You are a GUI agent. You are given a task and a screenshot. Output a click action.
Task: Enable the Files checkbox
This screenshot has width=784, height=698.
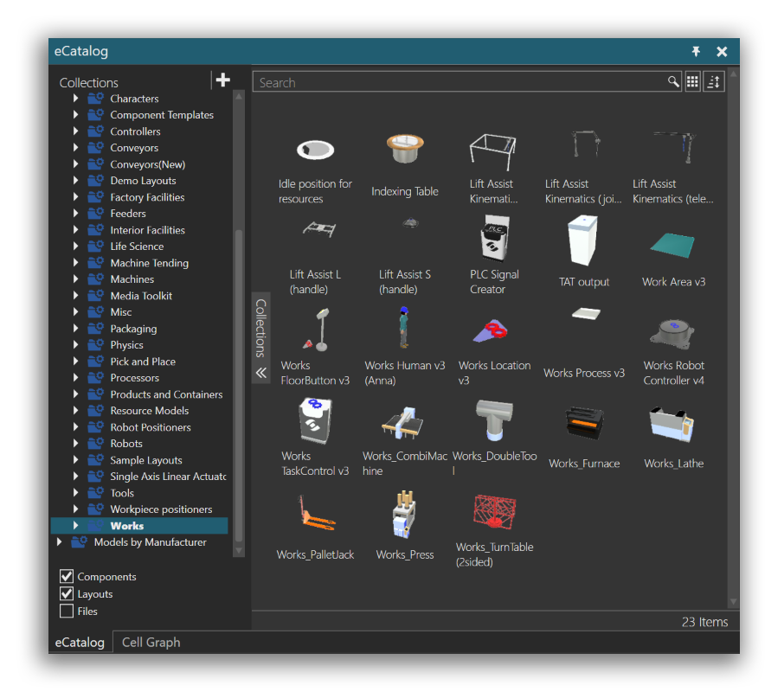(x=67, y=611)
